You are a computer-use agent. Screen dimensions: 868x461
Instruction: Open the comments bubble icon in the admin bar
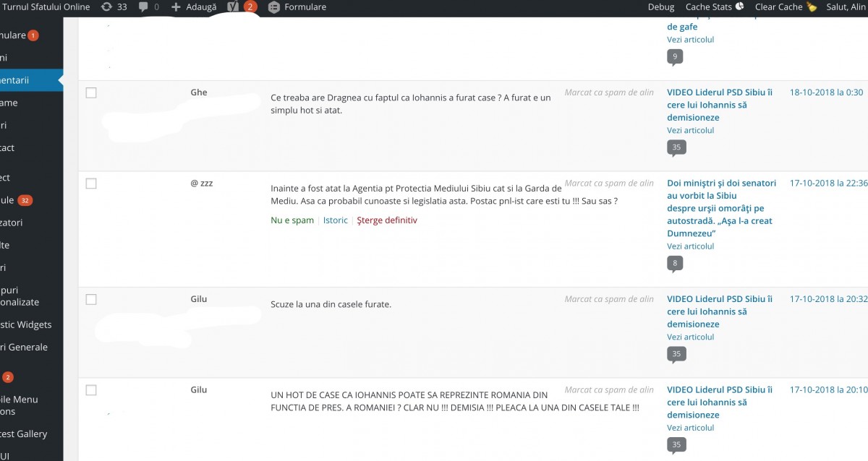tap(143, 7)
